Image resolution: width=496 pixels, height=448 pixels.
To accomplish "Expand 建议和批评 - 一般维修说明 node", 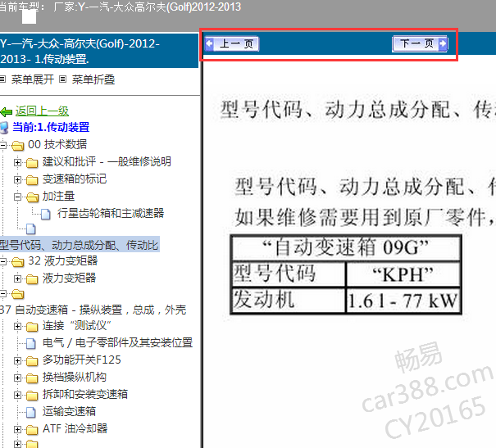I will [18, 163].
